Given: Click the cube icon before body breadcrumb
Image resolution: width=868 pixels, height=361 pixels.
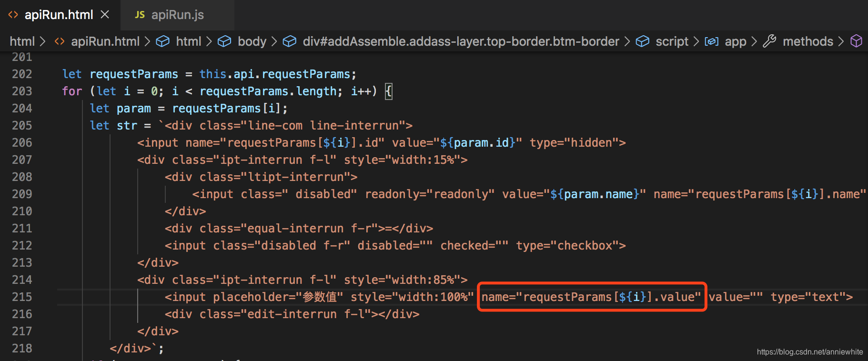Looking at the screenshot, I should click(224, 41).
